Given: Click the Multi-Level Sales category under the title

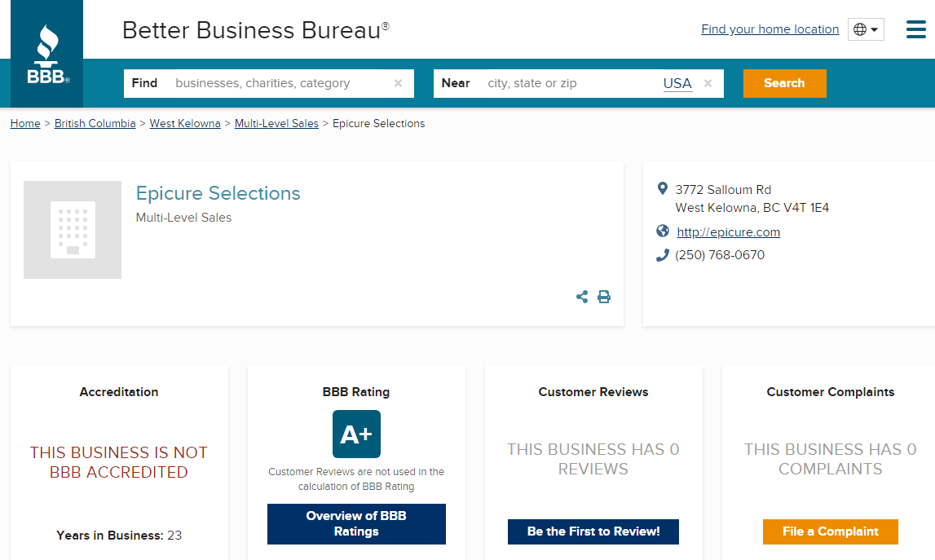Looking at the screenshot, I should (x=183, y=218).
